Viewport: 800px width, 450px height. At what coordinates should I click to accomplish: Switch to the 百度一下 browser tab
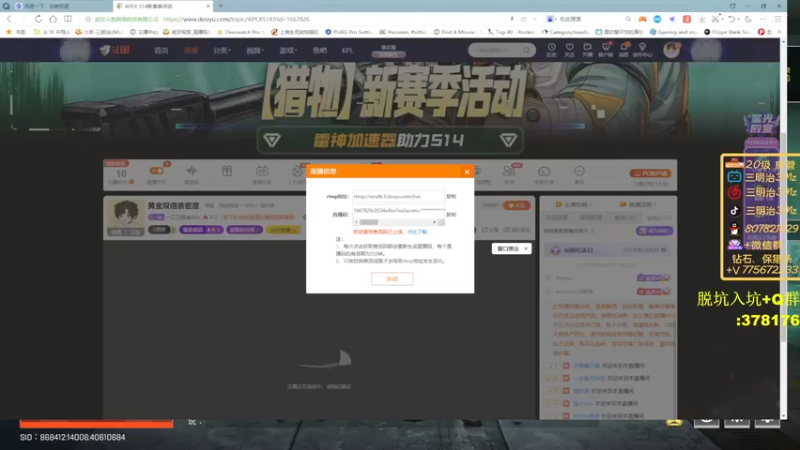[56, 6]
